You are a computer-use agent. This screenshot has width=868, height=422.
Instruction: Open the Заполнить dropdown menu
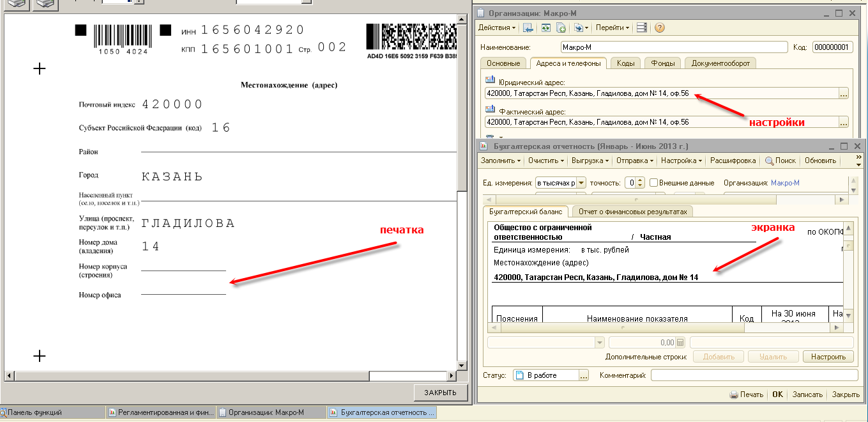501,160
